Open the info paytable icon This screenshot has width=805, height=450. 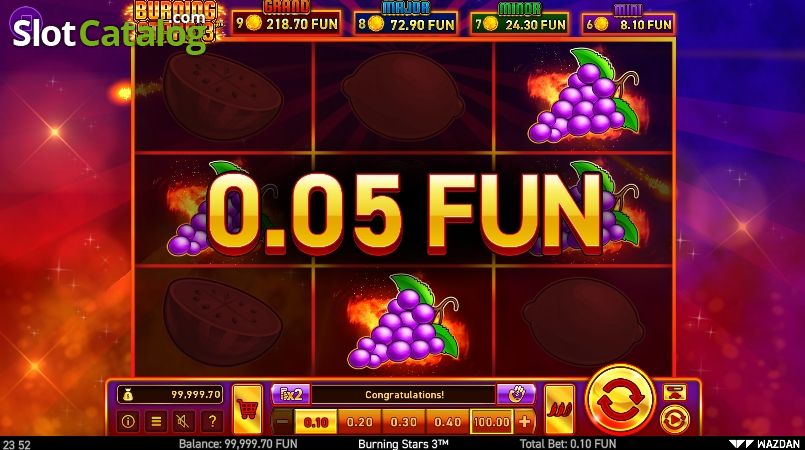(x=128, y=421)
